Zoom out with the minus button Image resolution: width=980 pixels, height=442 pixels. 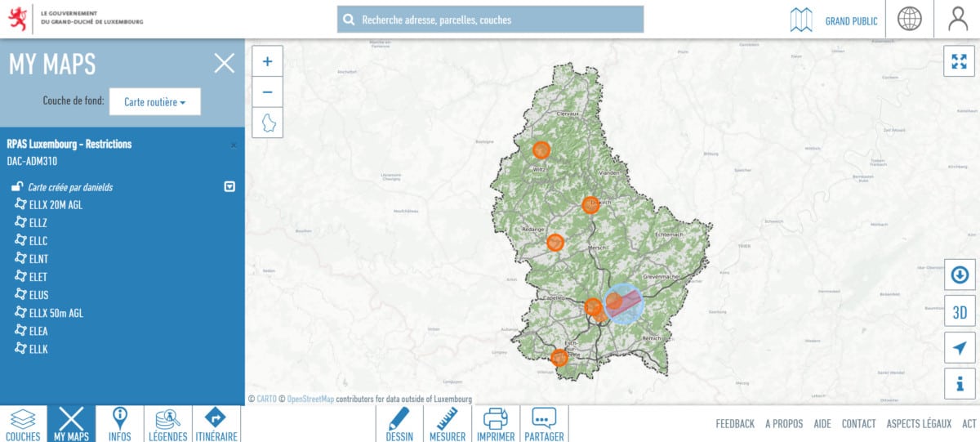pos(267,92)
